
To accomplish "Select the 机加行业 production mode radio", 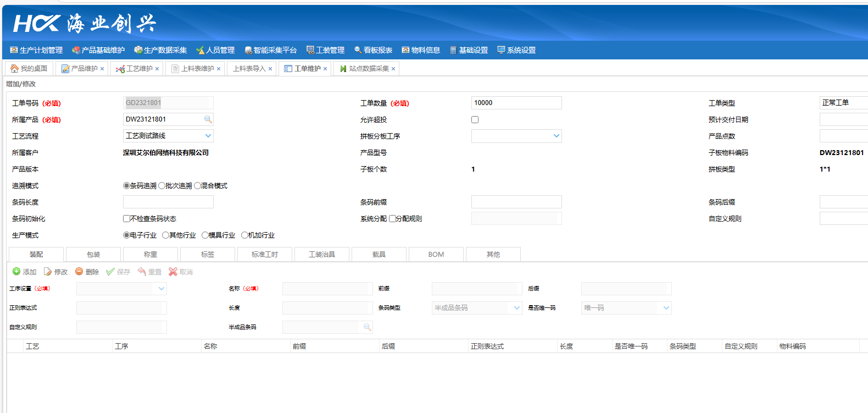I will (x=245, y=235).
